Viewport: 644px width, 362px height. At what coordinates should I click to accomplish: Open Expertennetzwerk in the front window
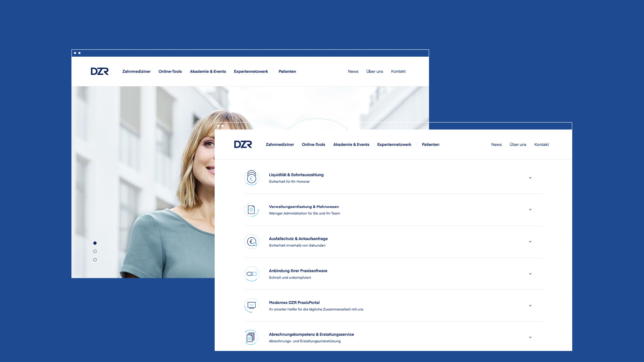(394, 144)
